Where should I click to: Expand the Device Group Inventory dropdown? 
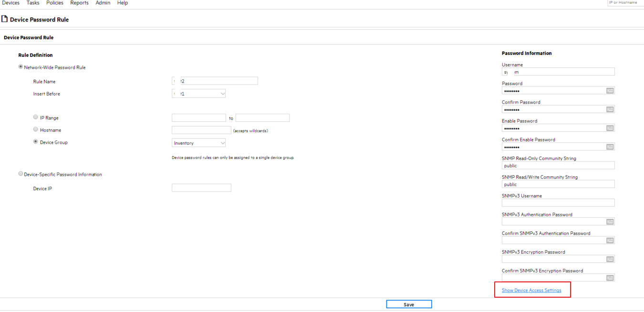click(198, 143)
